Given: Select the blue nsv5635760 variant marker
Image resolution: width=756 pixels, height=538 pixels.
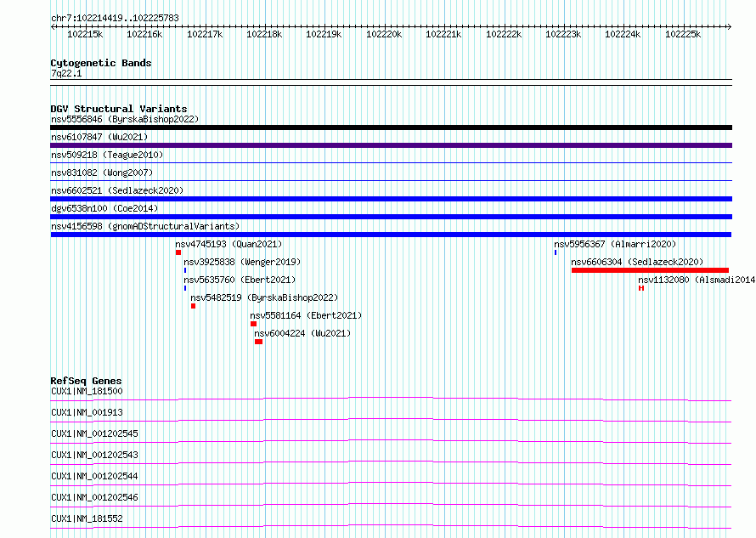Looking at the screenshot, I should [185, 288].
